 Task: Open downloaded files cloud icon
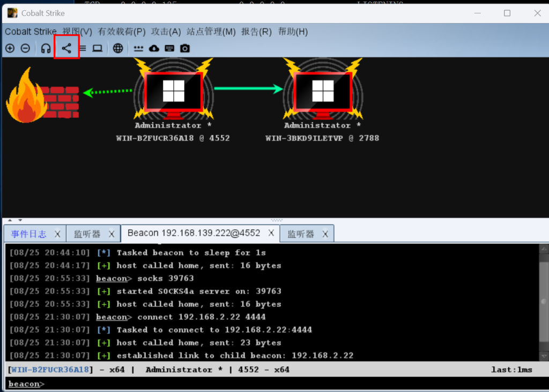click(154, 48)
